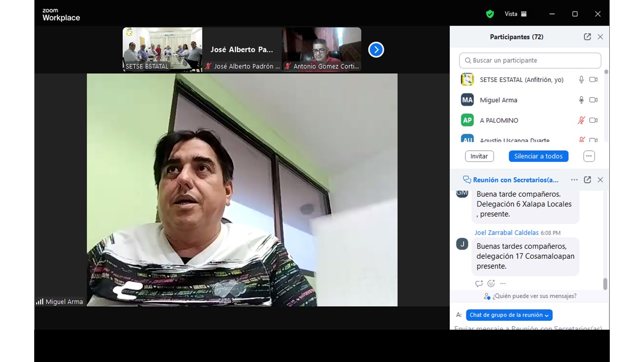Image resolution: width=644 pixels, height=362 pixels.
Task: Focus the 'Buscar un participante' search field
Action: coord(530,60)
